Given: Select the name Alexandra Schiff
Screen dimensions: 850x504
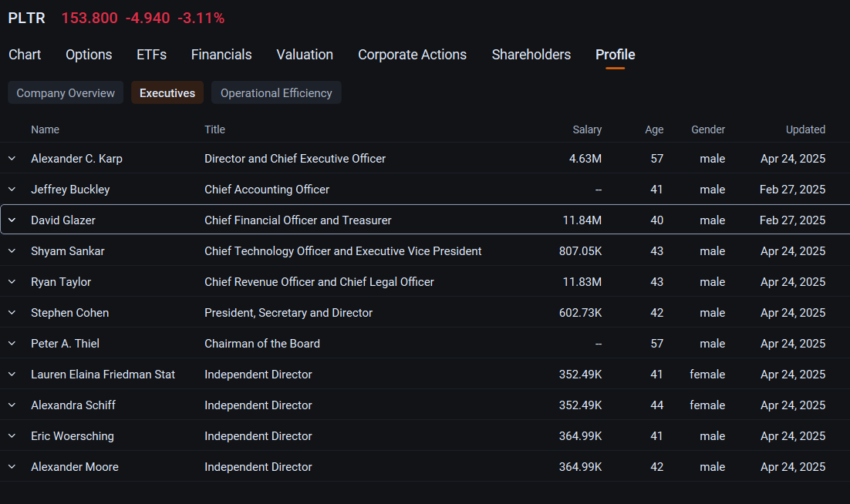Looking at the screenshot, I should pyautogui.click(x=73, y=405).
